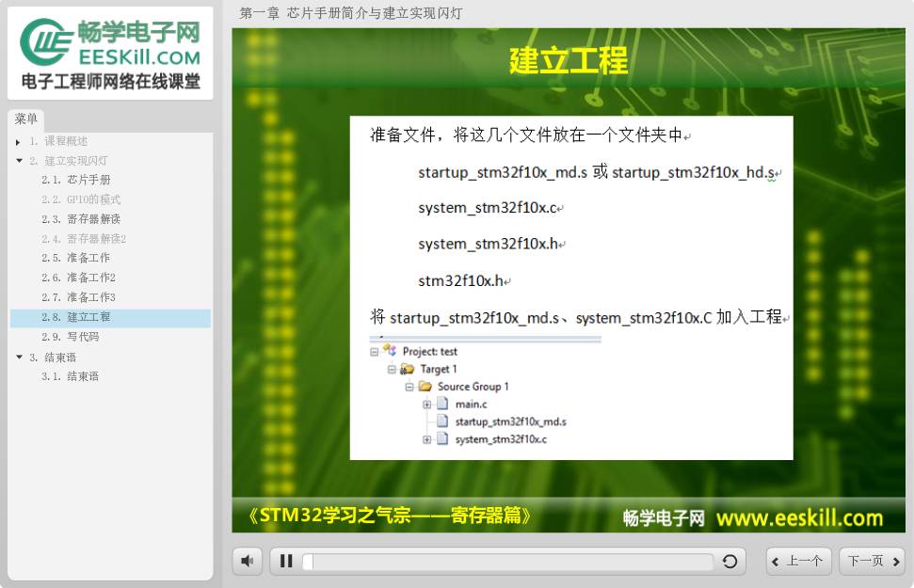Pause the lesson playback
Image resolution: width=914 pixels, height=588 pixels.
(x=286, y=562)
